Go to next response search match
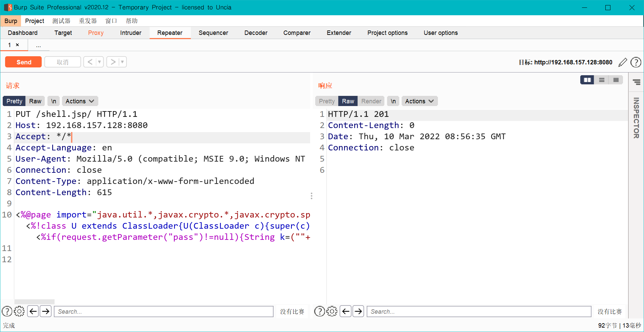644x332 pixels. [x=358, y=311]
